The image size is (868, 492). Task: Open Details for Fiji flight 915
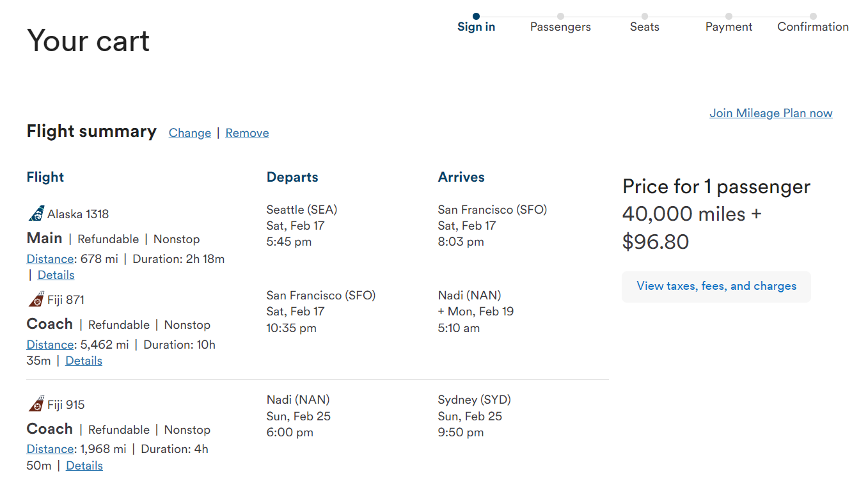pos(84,465)
